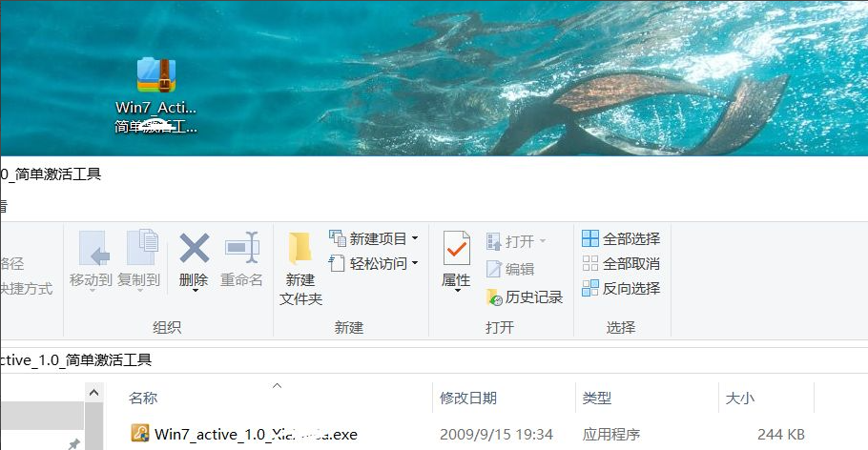Click the 编辑 (Edit) ribbon item
The height and width of the screenshot is (450, 868).
[x=510, y=270]
